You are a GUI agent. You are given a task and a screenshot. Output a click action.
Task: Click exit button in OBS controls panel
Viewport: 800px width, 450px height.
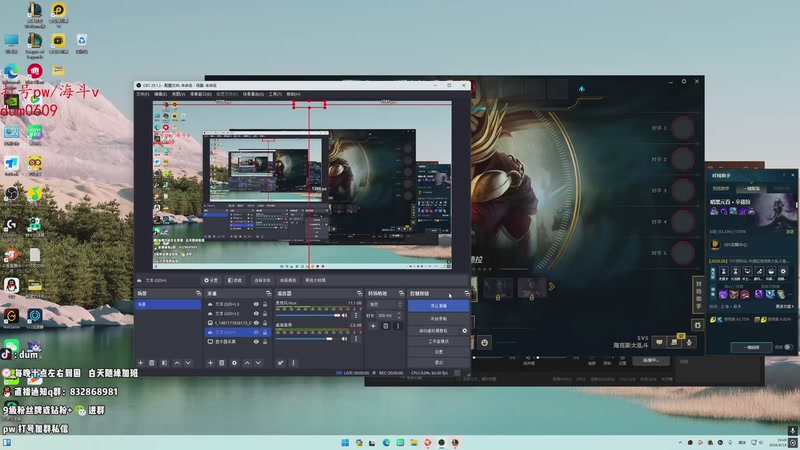438,362
